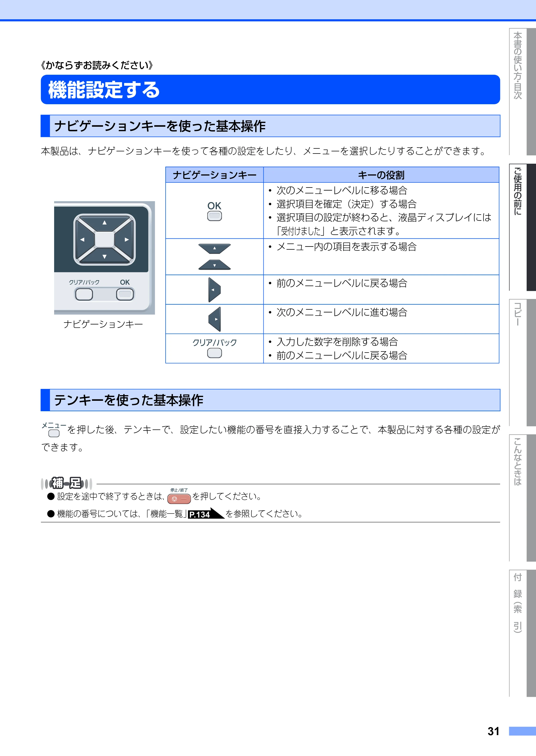Click the down arrow on the navigation pad illustration

tap(105, 257)
